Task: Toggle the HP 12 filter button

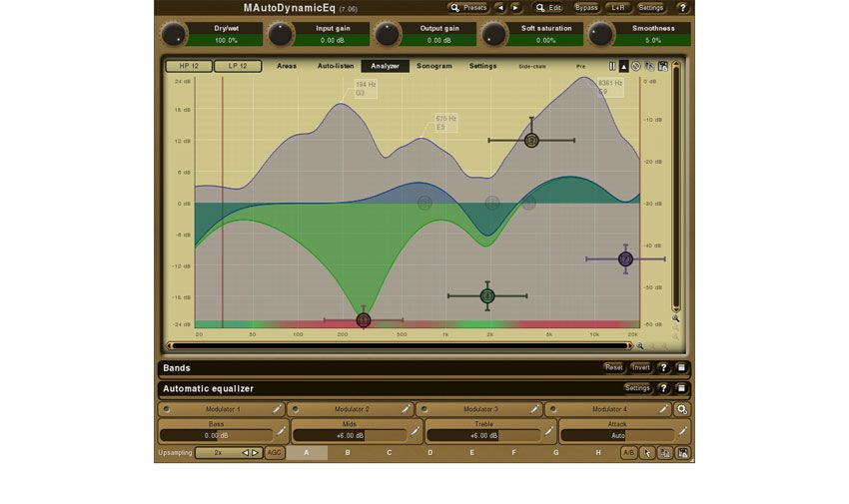Action: [189, 66]
